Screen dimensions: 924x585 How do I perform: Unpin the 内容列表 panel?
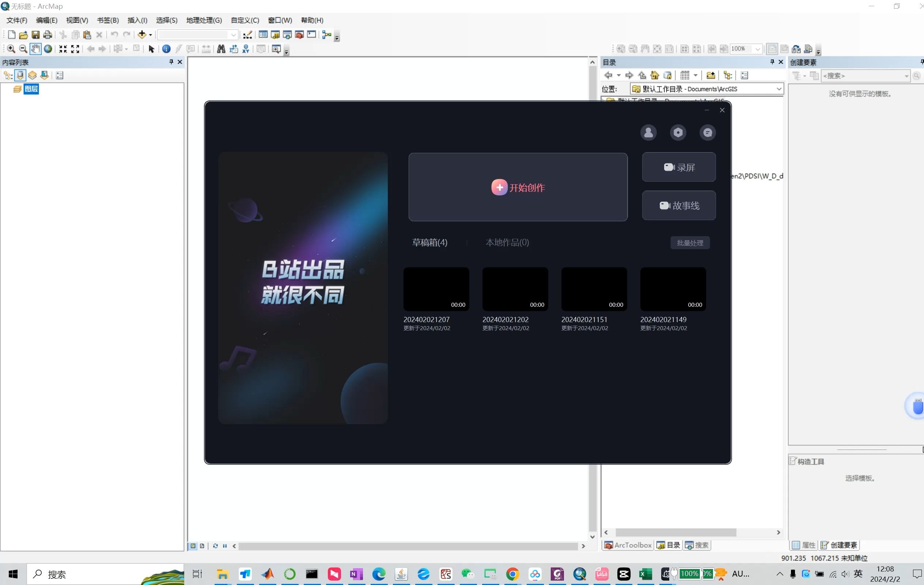pyautogui.click(x=171, y=62)
